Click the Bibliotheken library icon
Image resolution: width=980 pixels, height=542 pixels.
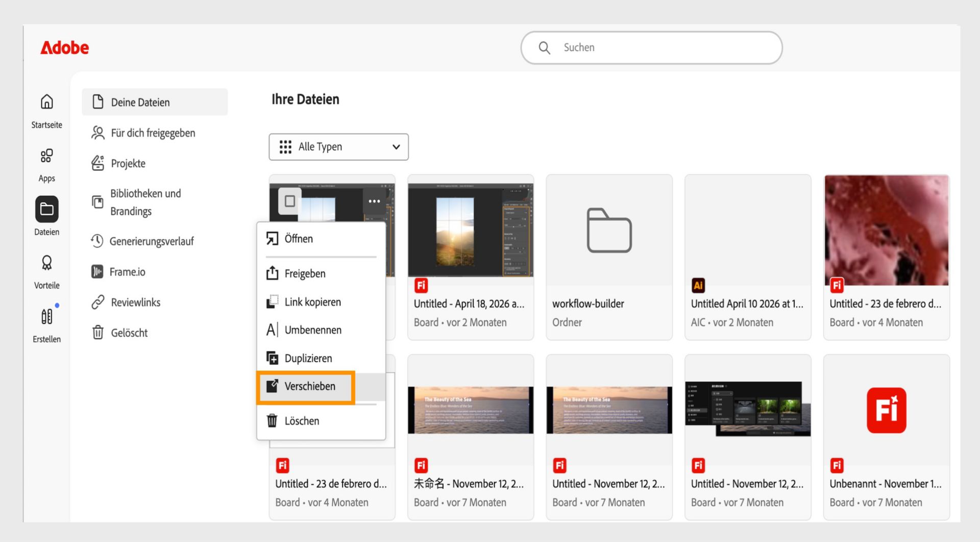97,202
